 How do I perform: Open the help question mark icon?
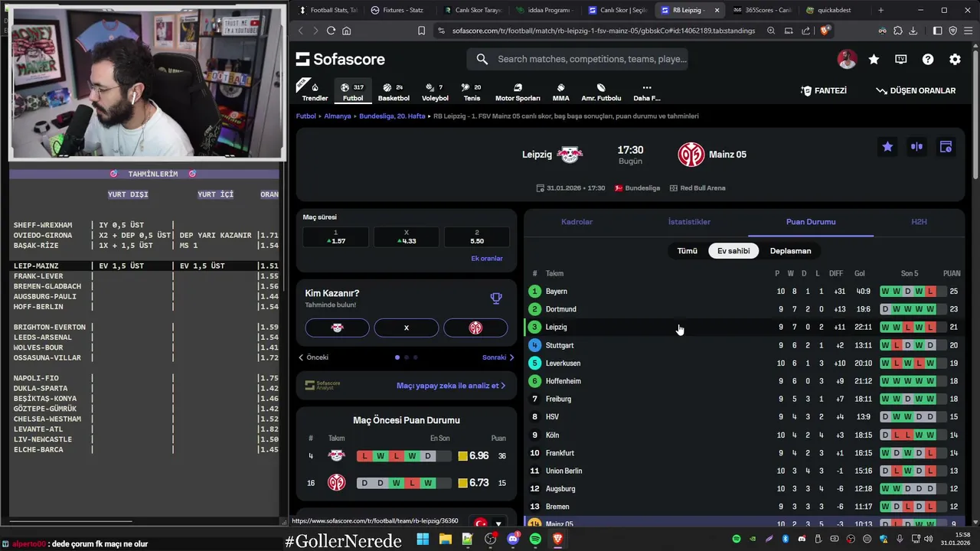click(x=928, y=59)
